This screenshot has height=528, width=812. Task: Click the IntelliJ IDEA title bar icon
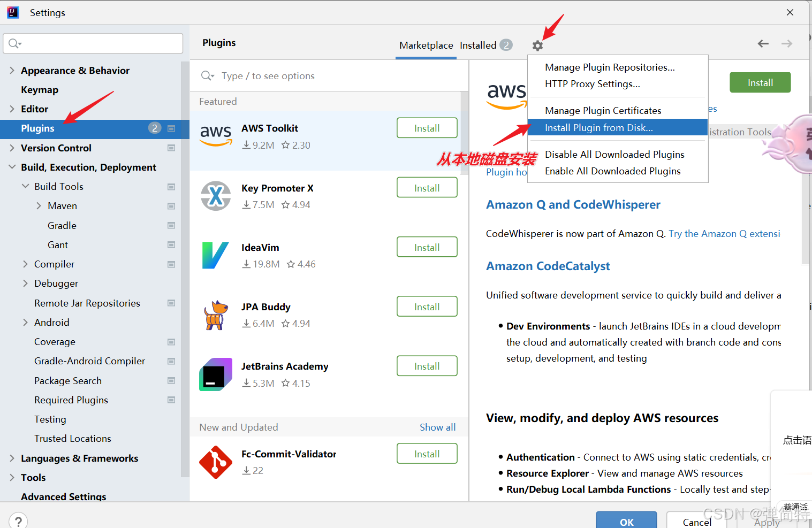click(x=13, y=12)
